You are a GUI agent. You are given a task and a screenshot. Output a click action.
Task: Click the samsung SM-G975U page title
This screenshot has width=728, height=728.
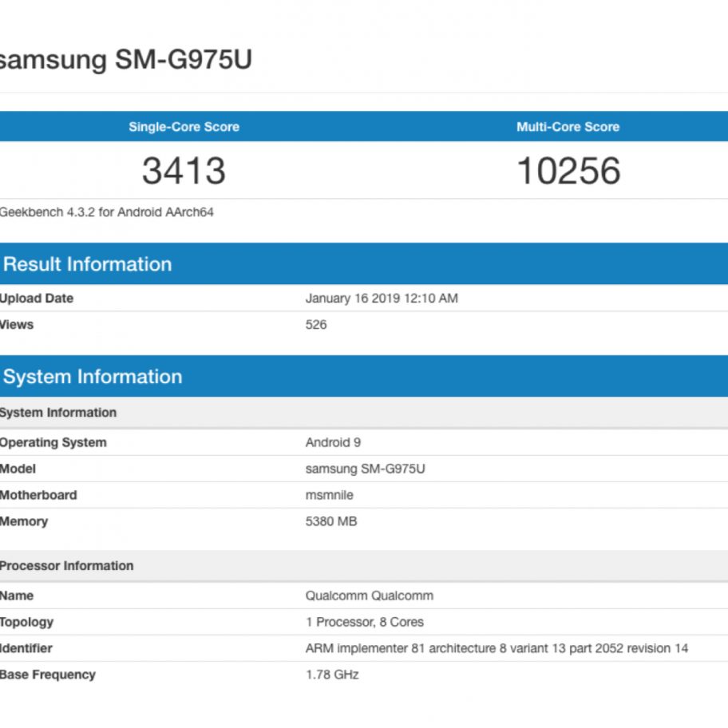click(125, 60)
